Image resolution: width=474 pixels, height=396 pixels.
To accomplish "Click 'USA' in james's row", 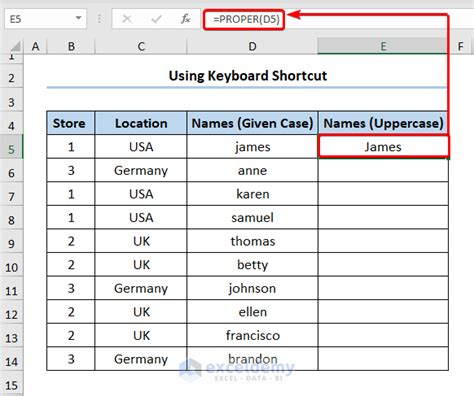I will tap(141, 147).
